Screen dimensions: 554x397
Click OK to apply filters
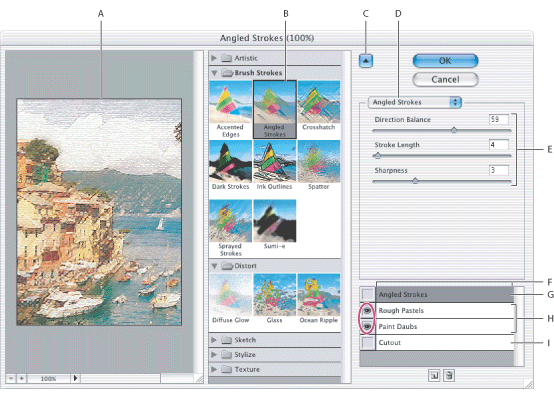click(445, 61)
